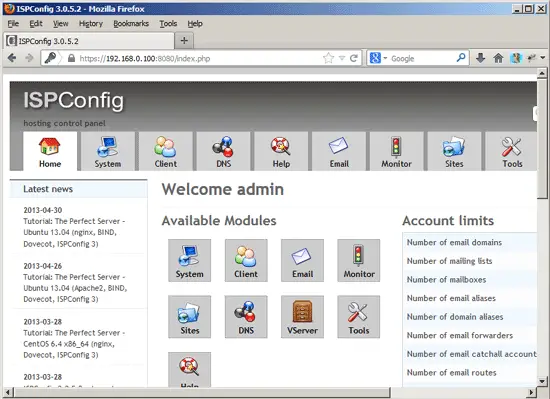
Task: Open the Bookmarks menu
Action: tap(131, 23)
